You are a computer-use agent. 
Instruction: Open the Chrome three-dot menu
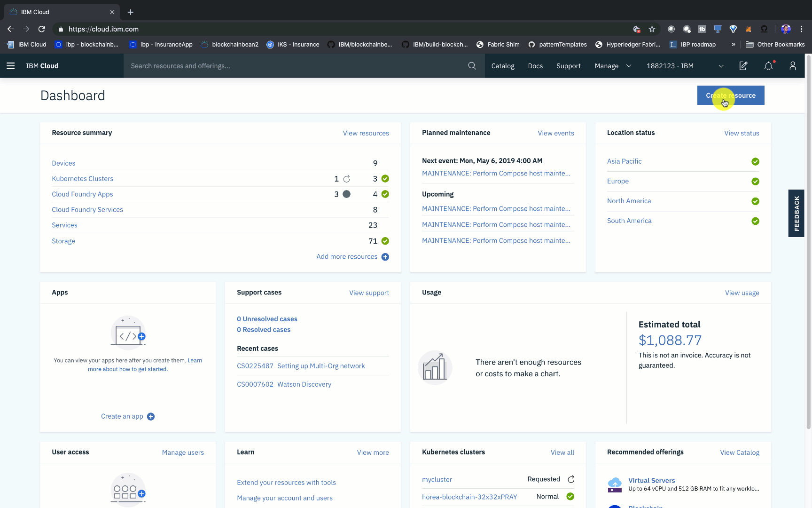point(802,29)
